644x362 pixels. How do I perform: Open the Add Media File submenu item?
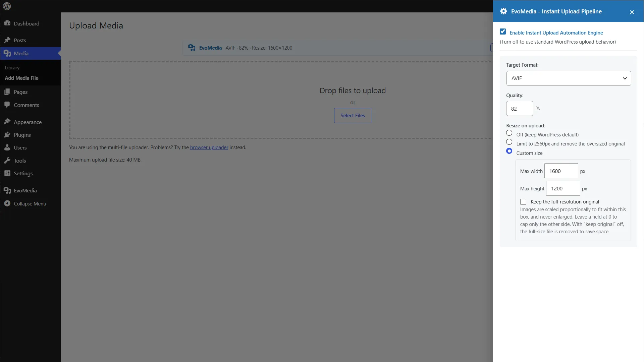pyautogui.click(x=21, y=78)
